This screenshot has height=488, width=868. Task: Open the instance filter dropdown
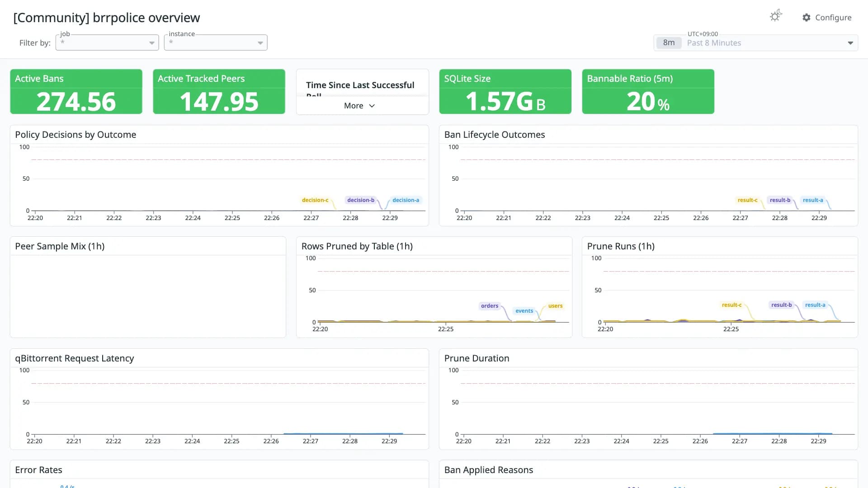pyautogui.click(x=216, y=42)
